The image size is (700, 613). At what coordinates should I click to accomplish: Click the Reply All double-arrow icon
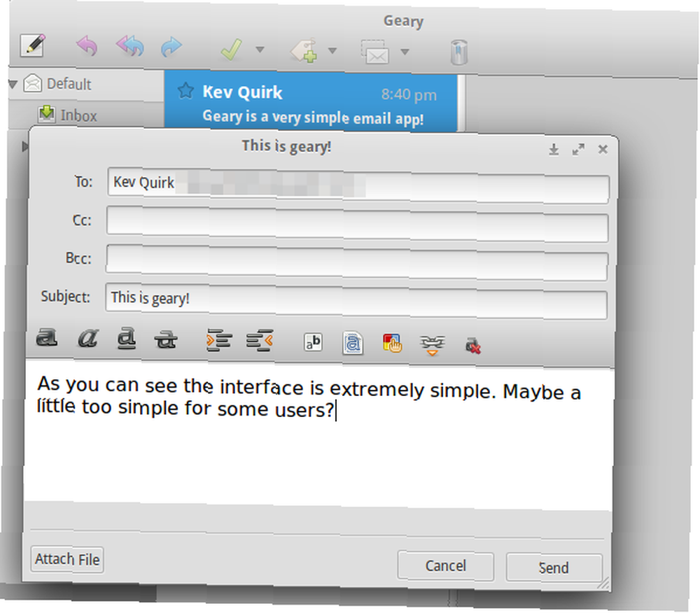tap(130, 46)
